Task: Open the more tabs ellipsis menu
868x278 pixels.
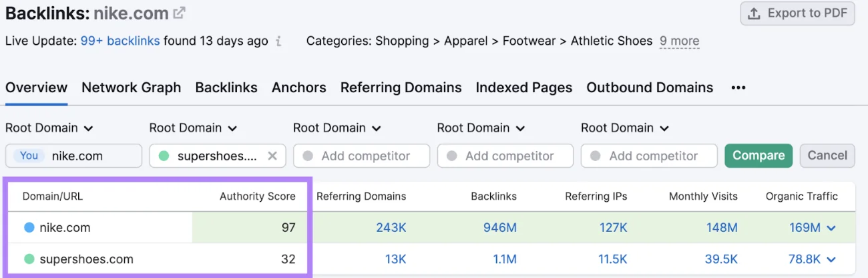Action: click(x=738, y=88)
